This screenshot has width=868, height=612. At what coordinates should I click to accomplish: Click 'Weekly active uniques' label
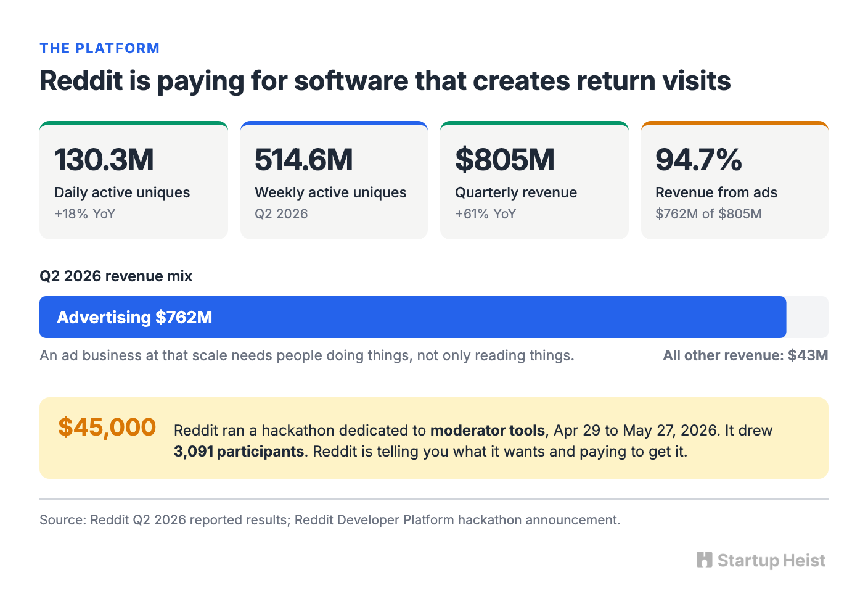point(330,192)
